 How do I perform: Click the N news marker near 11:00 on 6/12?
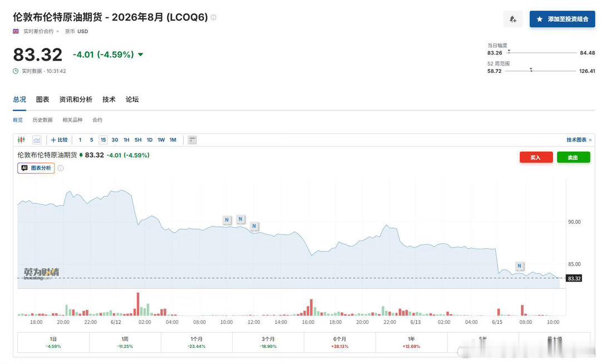pyautogui.click(x=241, y=219)
